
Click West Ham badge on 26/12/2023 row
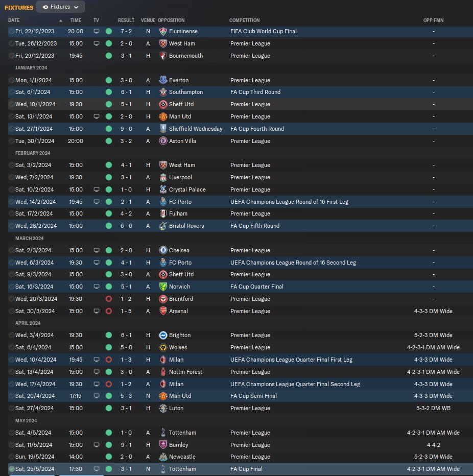[x=163, y=43]
